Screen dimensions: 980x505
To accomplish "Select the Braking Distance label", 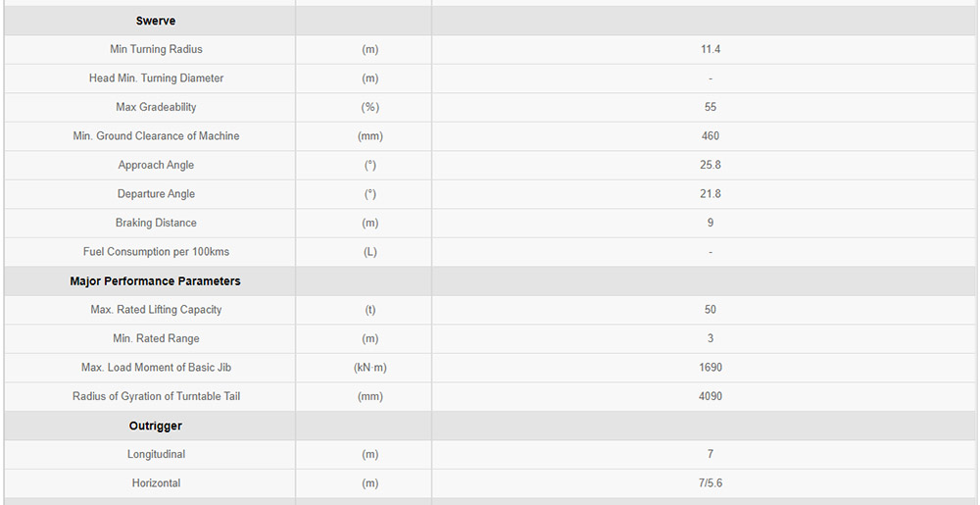I will (x=156, y=223).
